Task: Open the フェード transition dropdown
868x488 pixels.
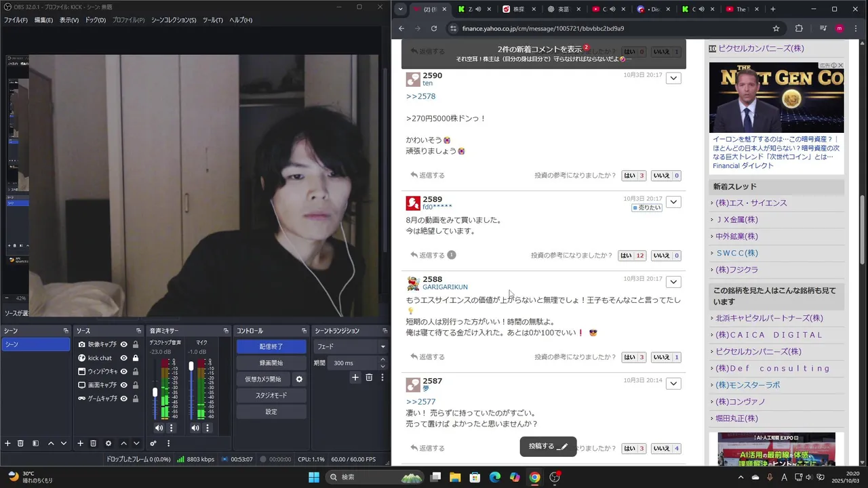Action: pos(351,346)
